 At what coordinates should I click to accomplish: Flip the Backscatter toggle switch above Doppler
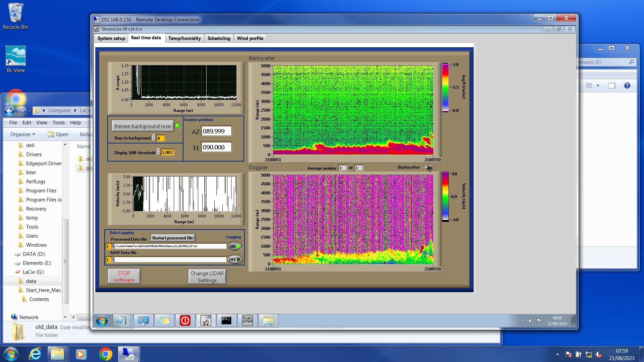428,168
